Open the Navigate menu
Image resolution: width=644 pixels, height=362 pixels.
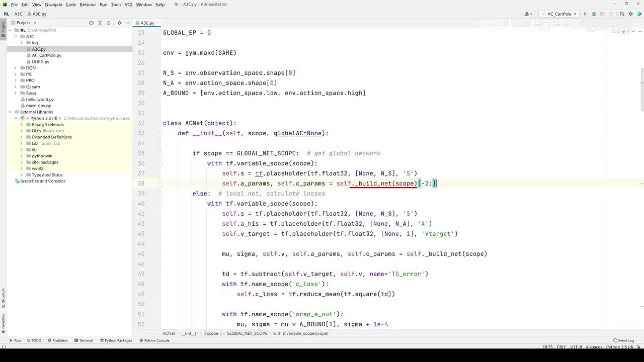pyautogui.click(x=53, y=5)
